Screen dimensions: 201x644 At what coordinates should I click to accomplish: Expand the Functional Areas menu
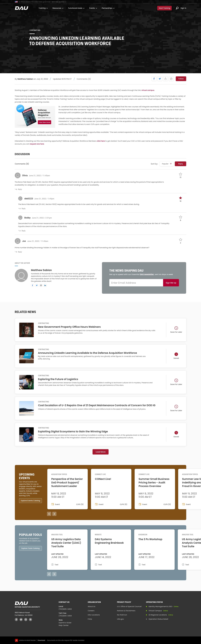[76, 8]
